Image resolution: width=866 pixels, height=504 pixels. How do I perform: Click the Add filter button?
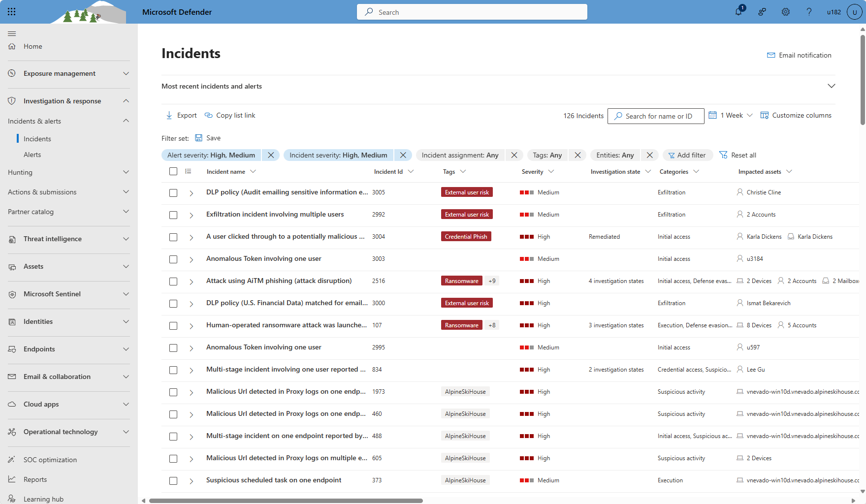[687, 155]
